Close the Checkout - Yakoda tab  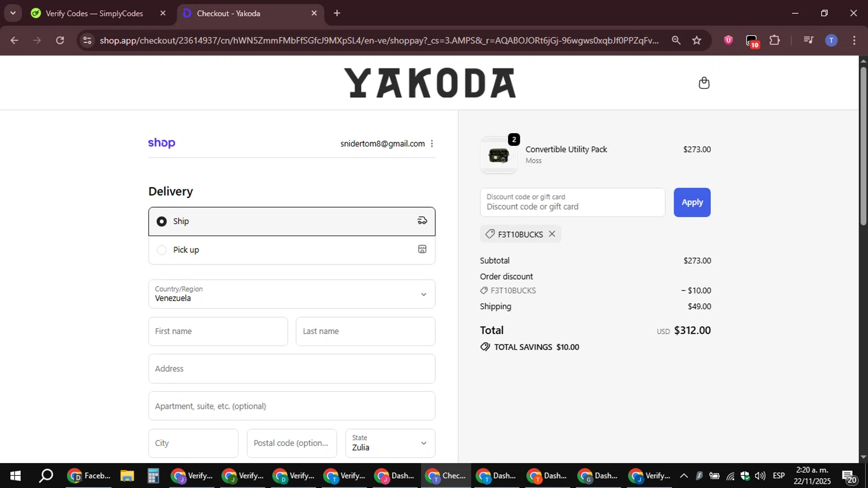coord(314,13)
